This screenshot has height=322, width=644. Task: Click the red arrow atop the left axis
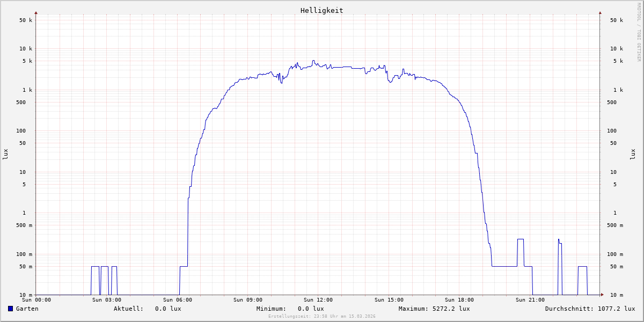(x=36, y=12)
